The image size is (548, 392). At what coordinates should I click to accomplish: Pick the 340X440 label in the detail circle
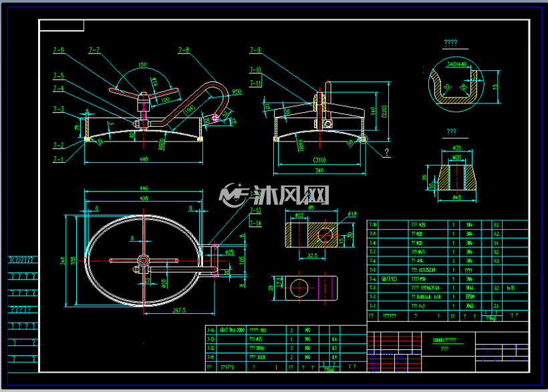(x=457, y=64)
